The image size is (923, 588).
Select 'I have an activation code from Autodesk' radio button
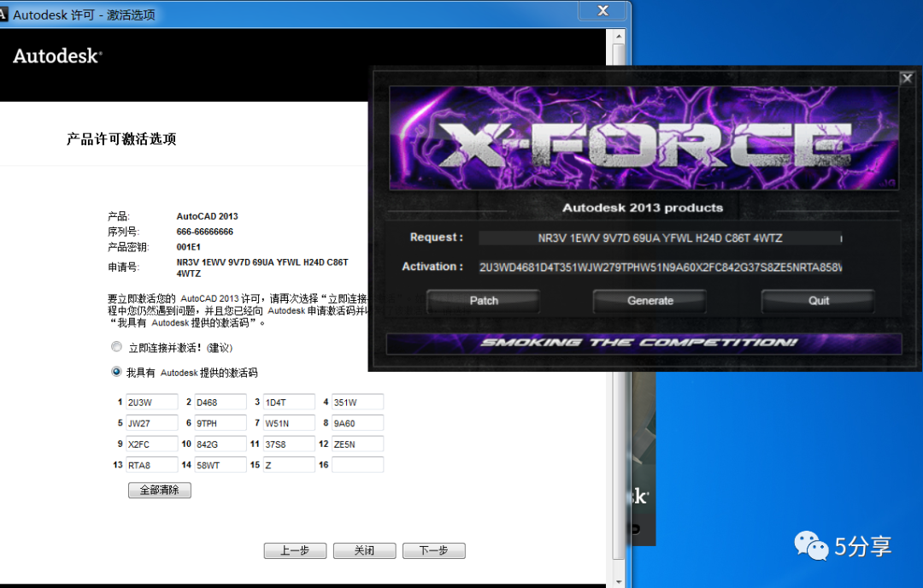pos(116,372)
